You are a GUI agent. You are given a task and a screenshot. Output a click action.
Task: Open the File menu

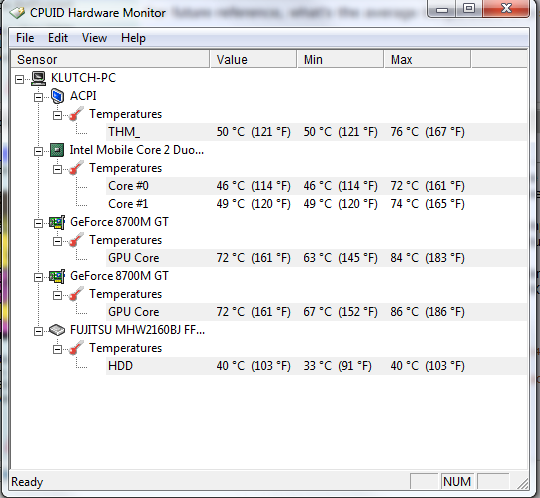[x=25, y=38]
